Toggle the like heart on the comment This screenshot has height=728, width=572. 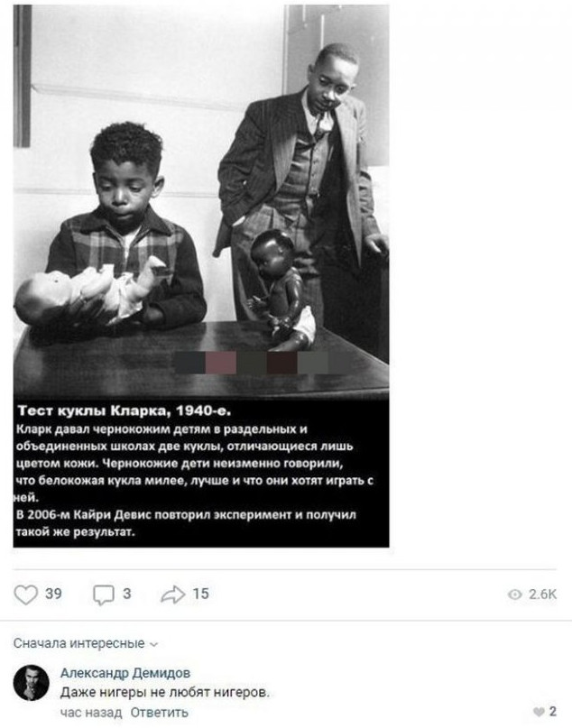click(x=540, y=712)
